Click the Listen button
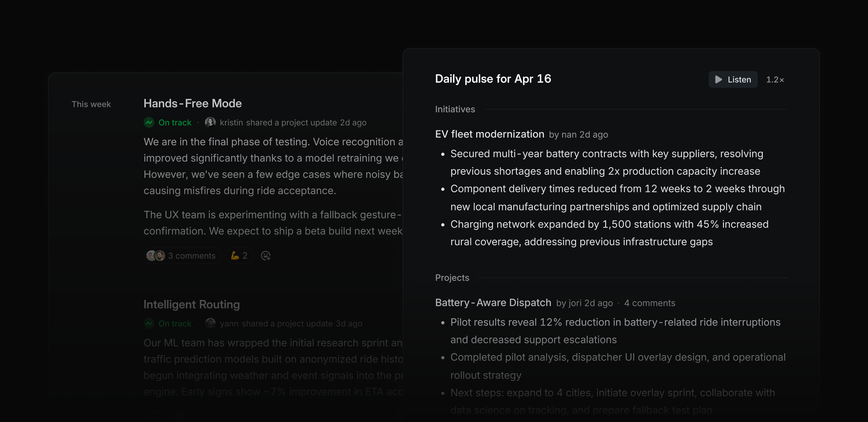The width and height of the screenshot is (868, 422). 733,80
